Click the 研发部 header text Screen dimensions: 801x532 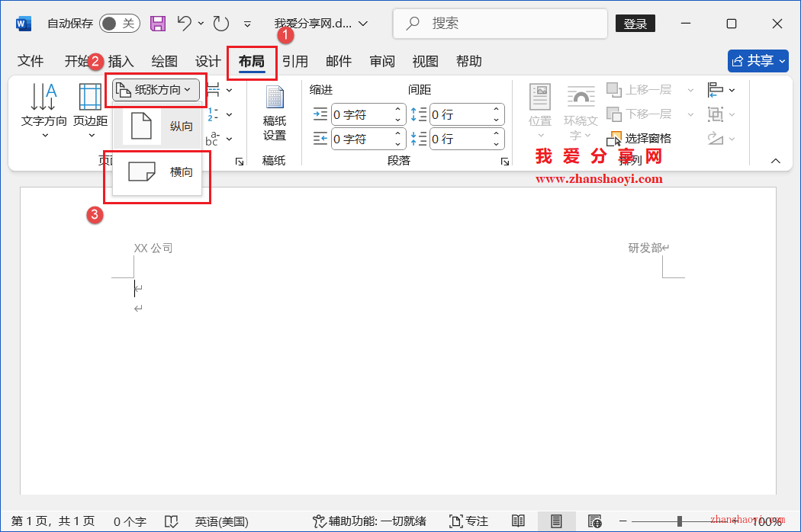tap(645, 248)
